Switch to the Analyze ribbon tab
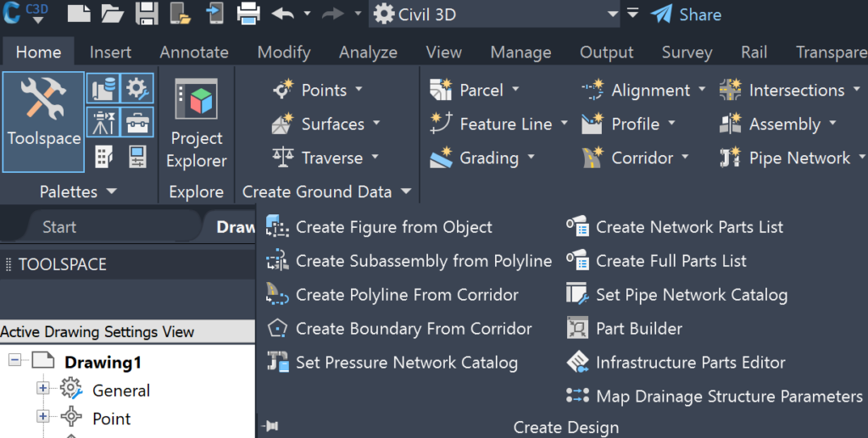 pos(368,52)
